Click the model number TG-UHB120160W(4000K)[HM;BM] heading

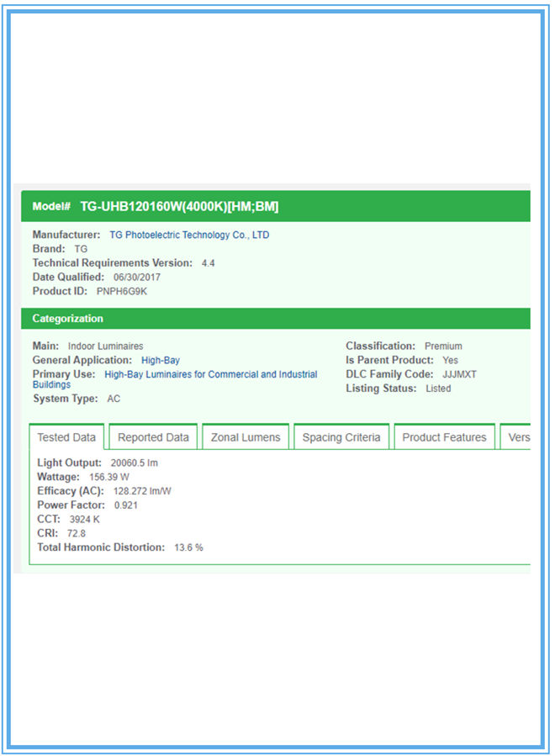(179, 206)
